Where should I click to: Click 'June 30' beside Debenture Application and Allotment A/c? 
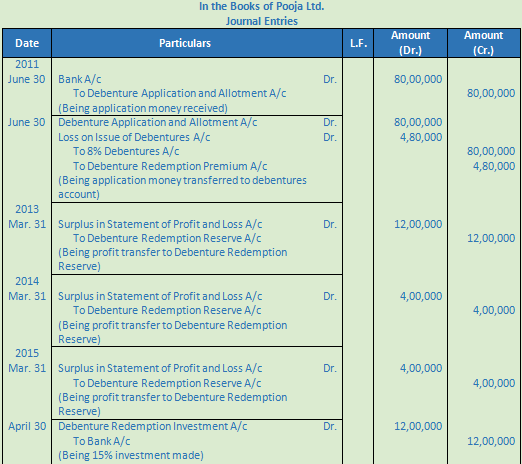click(x=26, y=122)
